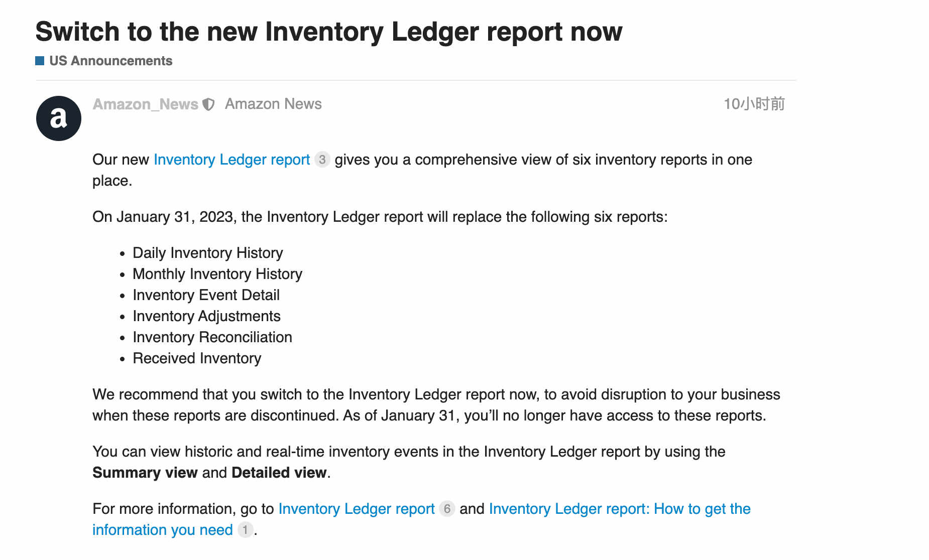
Task: Click the link click-count badge showing 1
Action: pos(245,530)
